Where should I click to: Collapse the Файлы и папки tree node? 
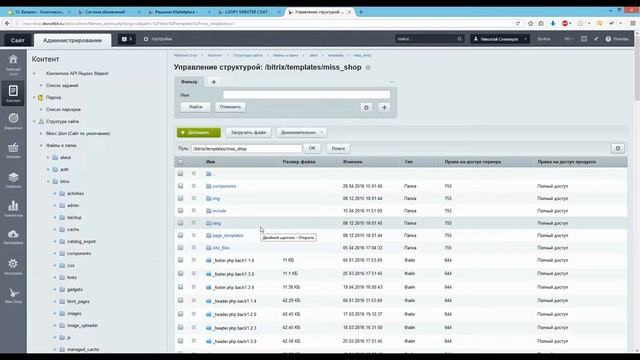pos(41,146)
